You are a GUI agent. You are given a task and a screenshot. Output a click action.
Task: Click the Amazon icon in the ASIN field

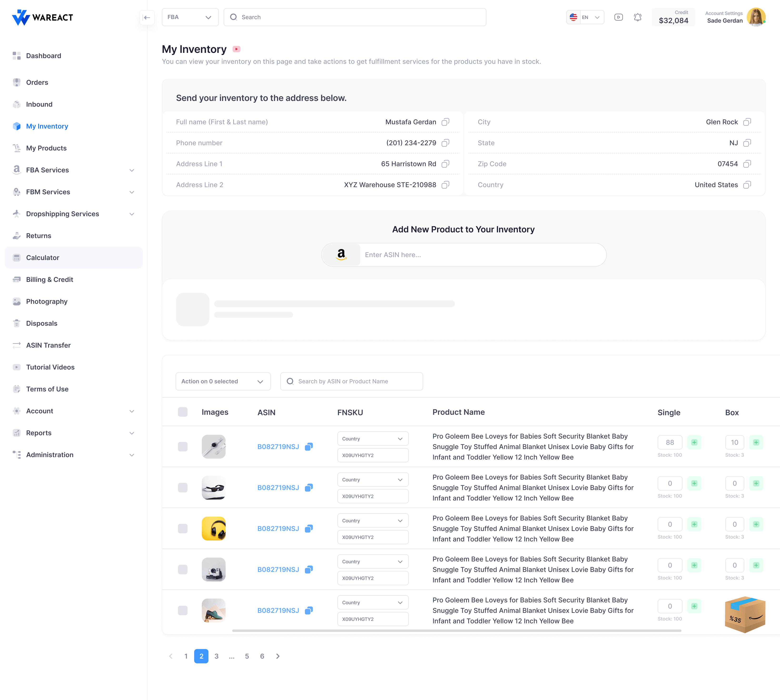tap(341, 255)
